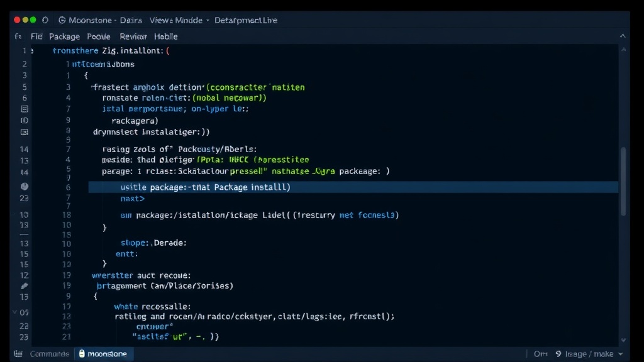Open the Views Mindde dropdown arrow
This screenshot has width=644, height=362.
point(208,20)
